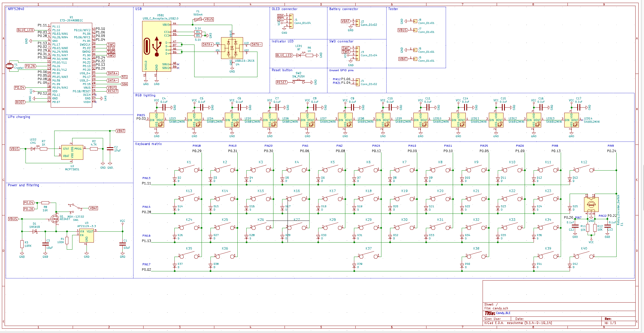This screenshot has height=333, width=644.
Task: Select the K27 key switch symbol
Action: click(x=297, y=227)
